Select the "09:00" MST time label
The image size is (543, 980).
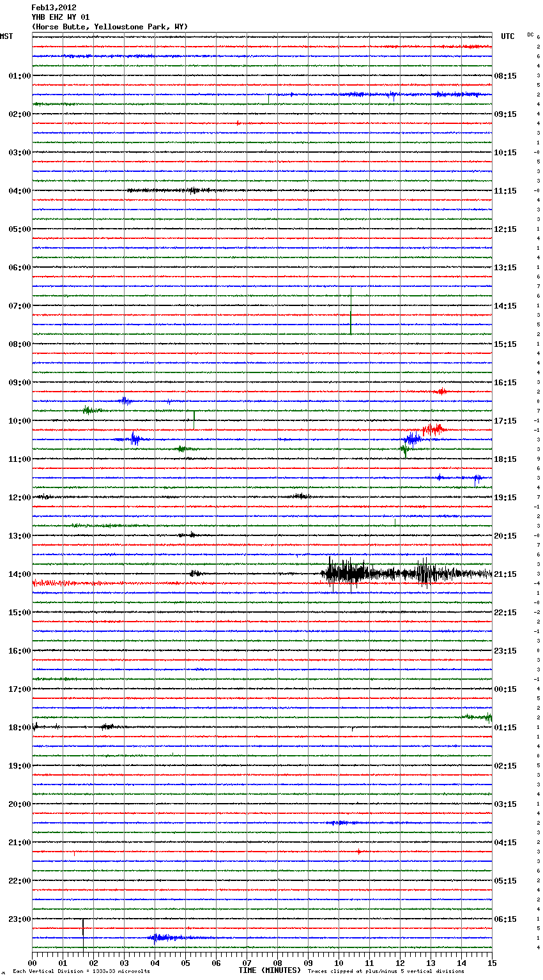[20, 383]
